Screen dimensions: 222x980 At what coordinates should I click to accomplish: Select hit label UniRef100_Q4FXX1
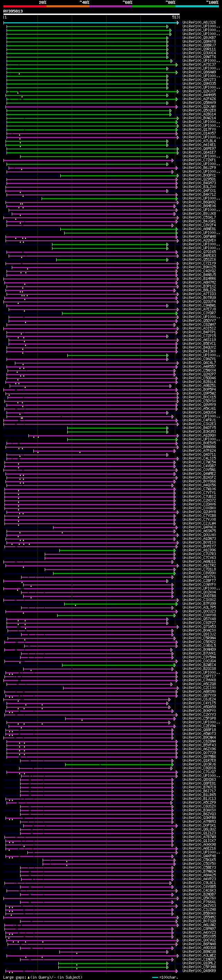point(199,191)
